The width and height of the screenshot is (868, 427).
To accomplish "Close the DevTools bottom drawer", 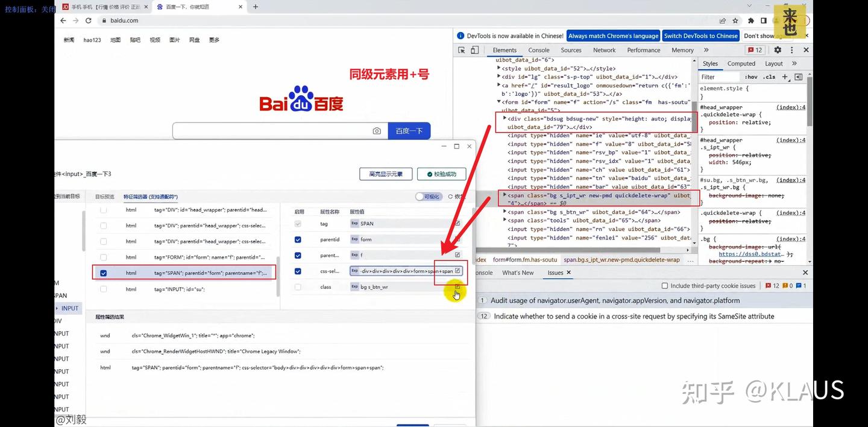I will point(805,273).
